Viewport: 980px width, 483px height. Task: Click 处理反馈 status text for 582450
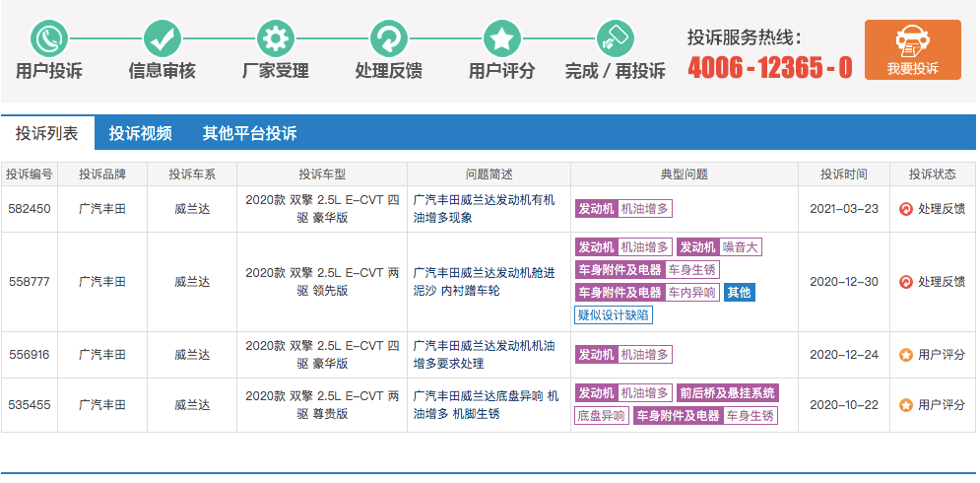point(942,209)
